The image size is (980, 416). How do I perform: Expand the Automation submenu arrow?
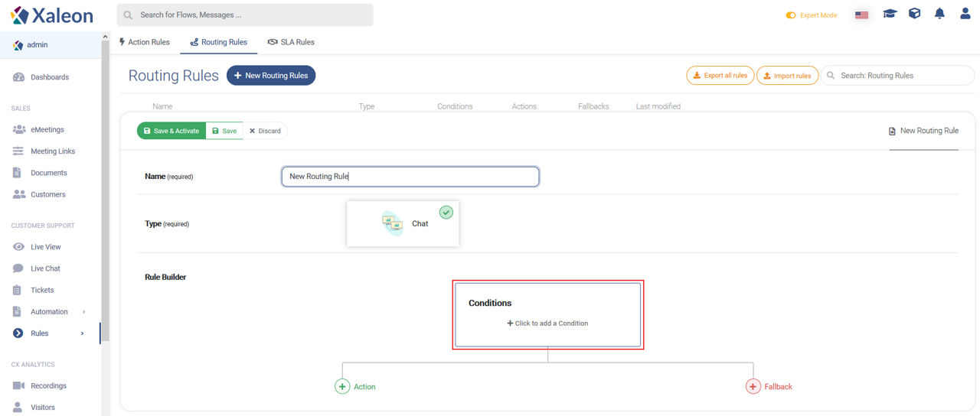tap(83, 312)
